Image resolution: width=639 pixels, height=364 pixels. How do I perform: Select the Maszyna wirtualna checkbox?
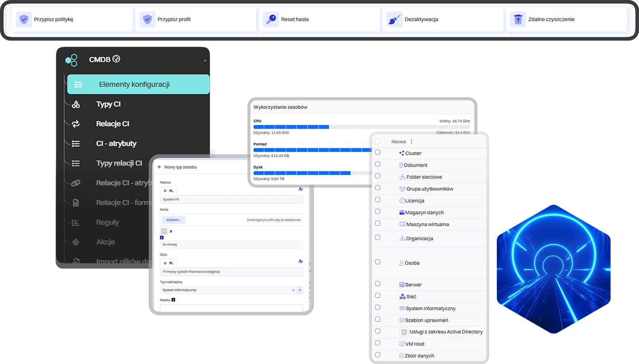tap(378, 223)
